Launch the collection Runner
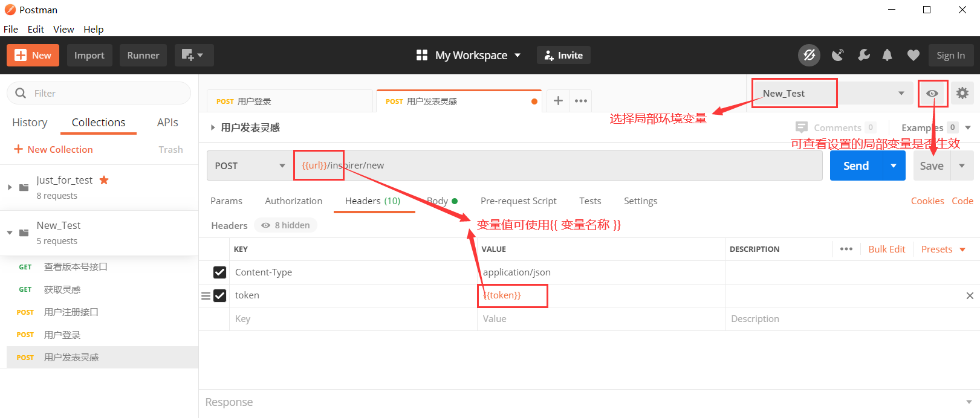Viewport: 980px width, 418px height. 143,55
